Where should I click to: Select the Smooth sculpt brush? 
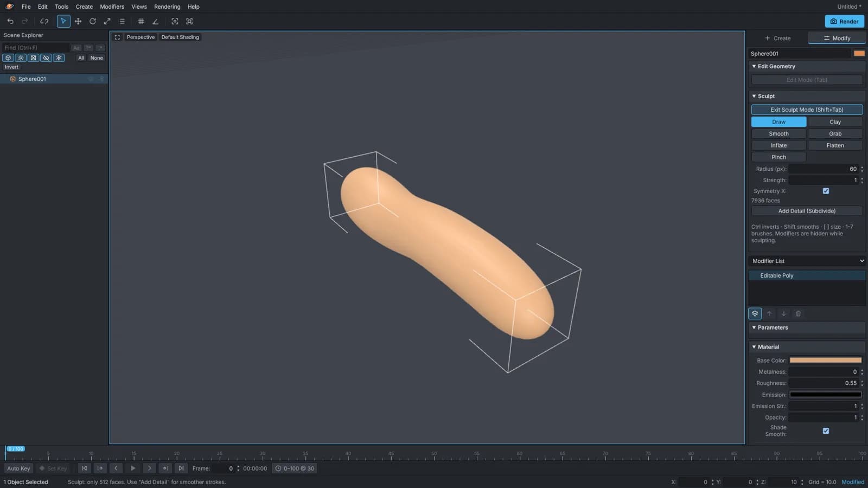[778, 133]
